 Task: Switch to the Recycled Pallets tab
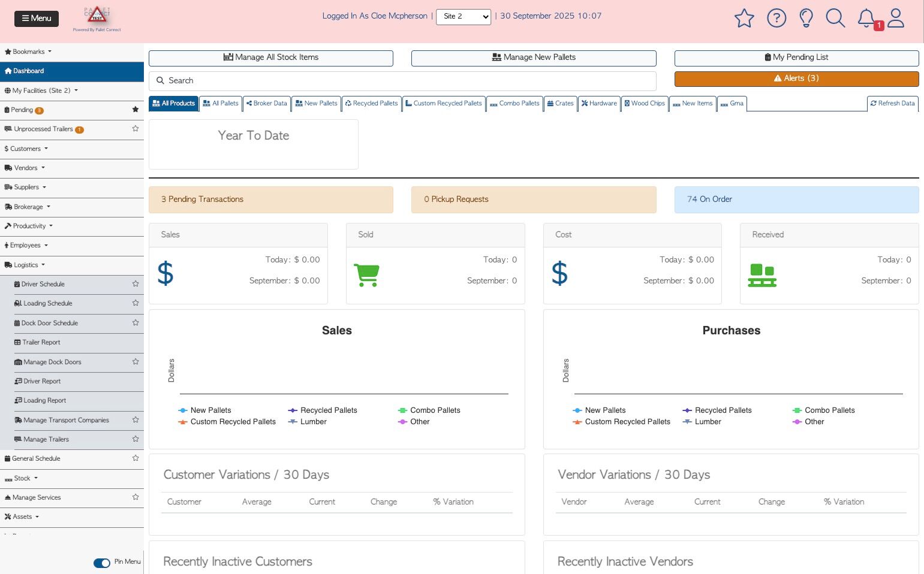[x=372, y=104]
